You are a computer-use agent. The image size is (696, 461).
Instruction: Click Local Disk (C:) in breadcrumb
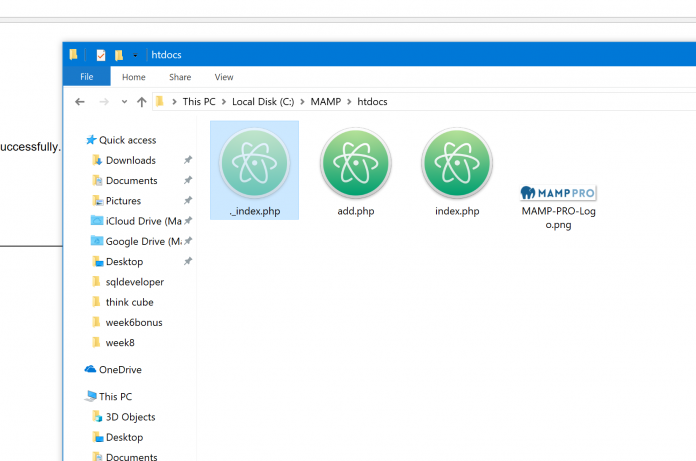click(x=265, y=102)
